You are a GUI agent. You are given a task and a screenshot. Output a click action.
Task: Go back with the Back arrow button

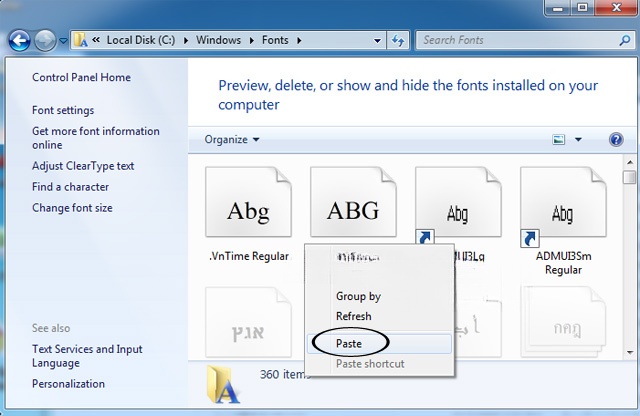19,41
